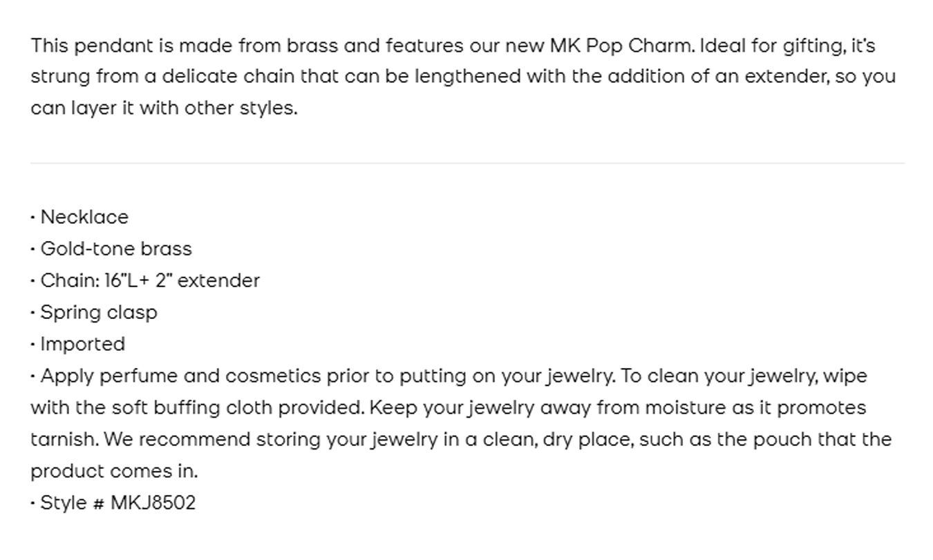Select the "Necklace" bullet item
Screen dimensions: 933x560
tap(84, 217)
